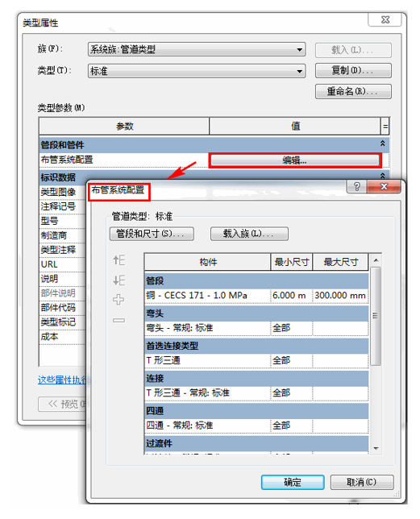Open the 族 family dropdown

(197, 50)
